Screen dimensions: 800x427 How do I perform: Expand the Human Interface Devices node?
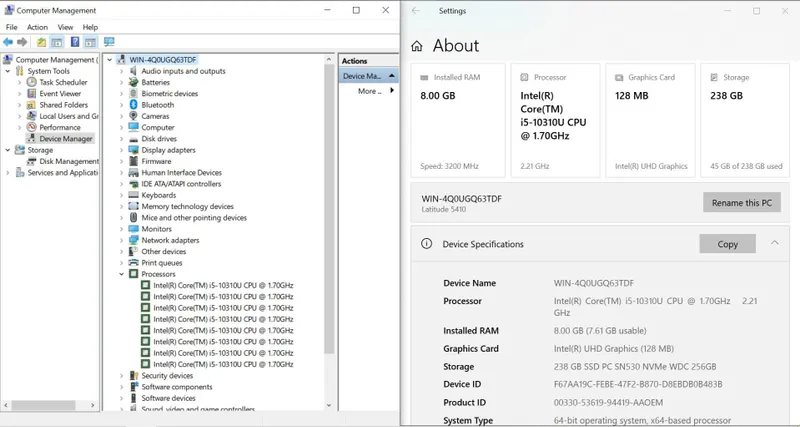121,172
